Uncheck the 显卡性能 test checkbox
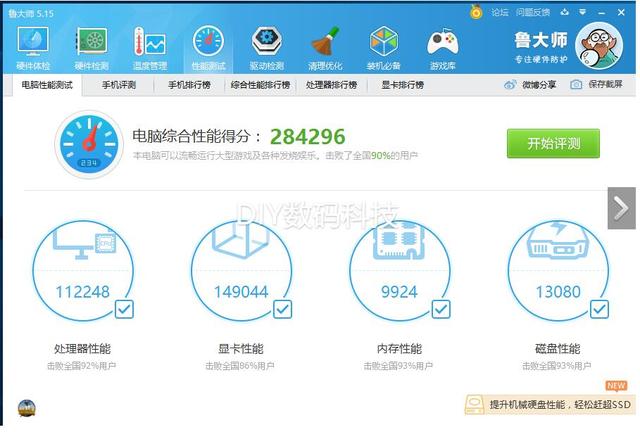Screen dimensions: 640x432 pos(282,309)
